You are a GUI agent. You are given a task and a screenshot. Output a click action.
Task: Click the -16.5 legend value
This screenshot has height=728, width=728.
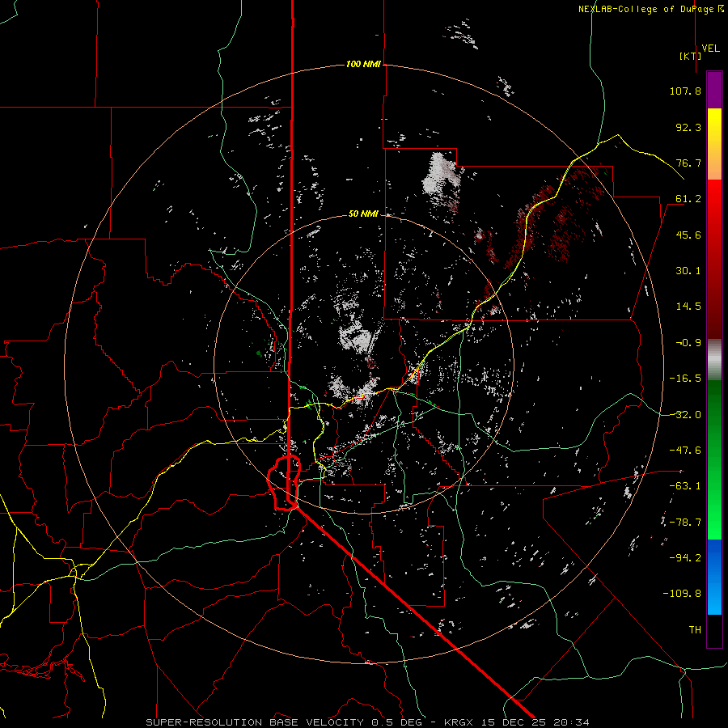(685, 379)
